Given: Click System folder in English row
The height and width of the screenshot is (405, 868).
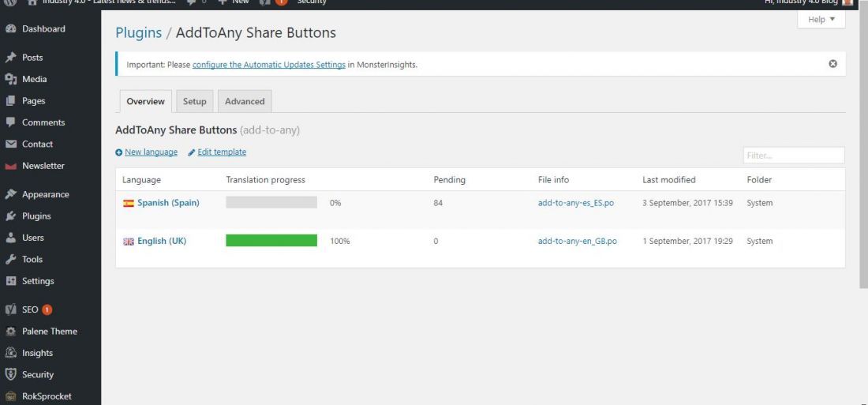Looking at the screenshot, I should point(759,241).
